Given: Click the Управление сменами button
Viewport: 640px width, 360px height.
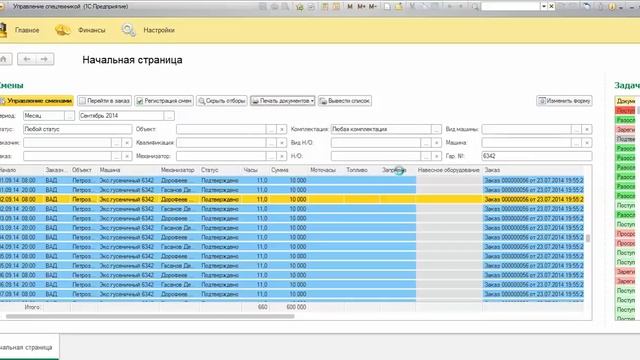Looking at the screenshot, I should (x=37, y=101).
